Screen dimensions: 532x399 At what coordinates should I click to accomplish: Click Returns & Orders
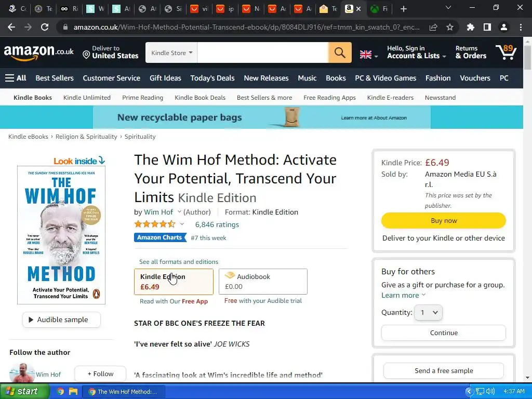coord(471,52)
